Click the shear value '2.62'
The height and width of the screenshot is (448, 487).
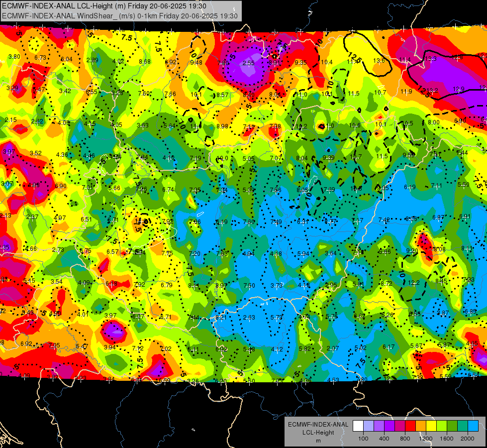37,121
